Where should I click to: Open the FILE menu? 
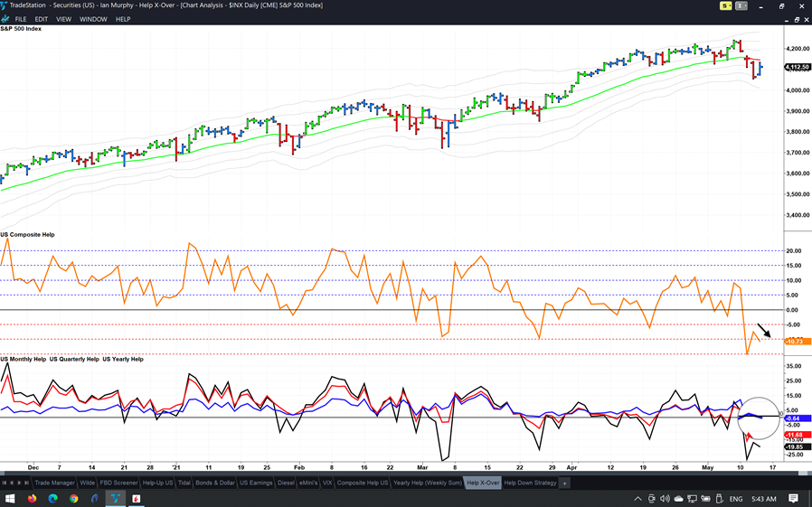coord(21,19)
